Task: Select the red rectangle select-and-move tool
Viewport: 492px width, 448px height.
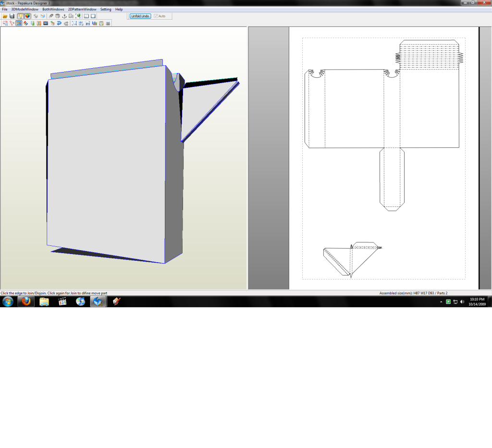Action: (x=5, y=23)
